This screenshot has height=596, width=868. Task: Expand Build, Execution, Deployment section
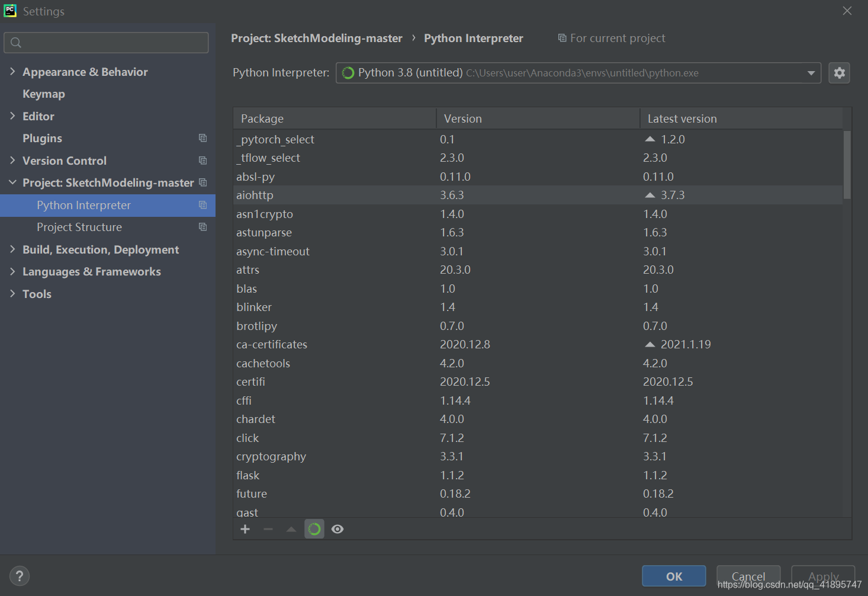pos(12,249)
